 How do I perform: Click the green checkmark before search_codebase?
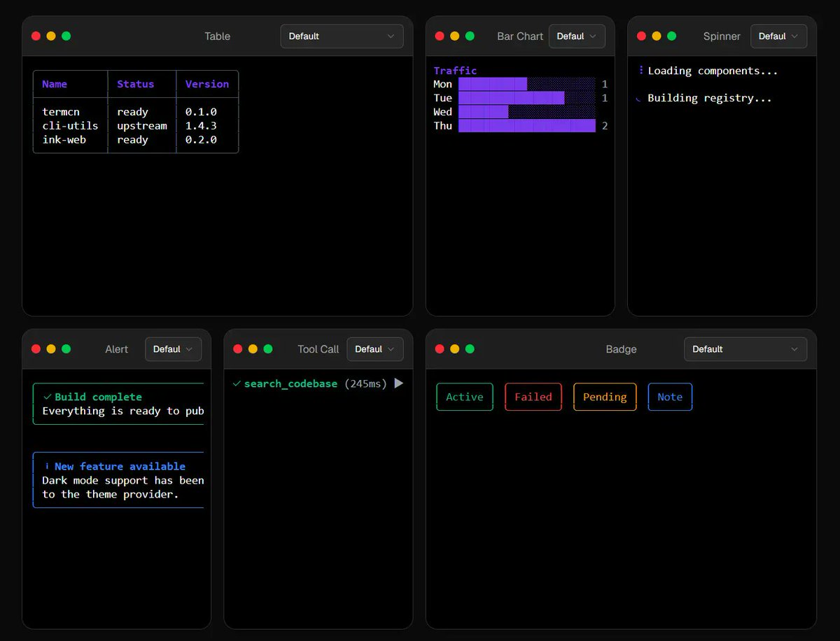tap(237, 383)
